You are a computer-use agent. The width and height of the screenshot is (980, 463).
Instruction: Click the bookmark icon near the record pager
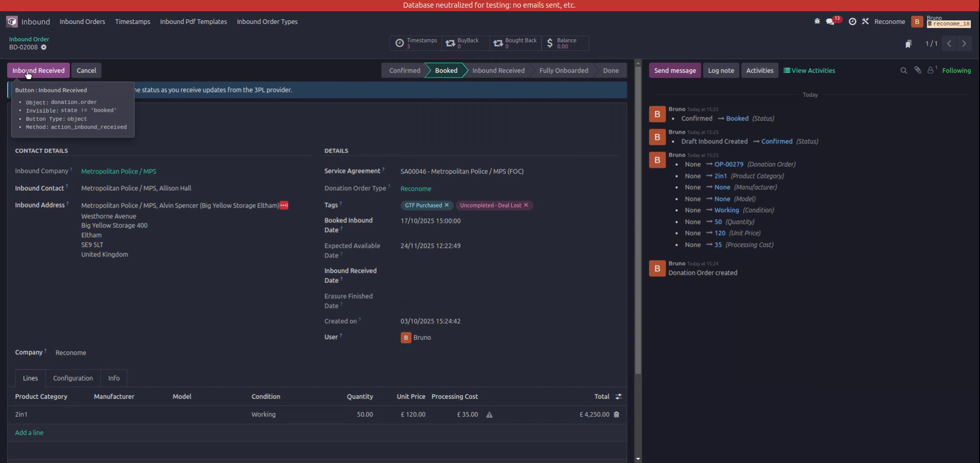909,44
